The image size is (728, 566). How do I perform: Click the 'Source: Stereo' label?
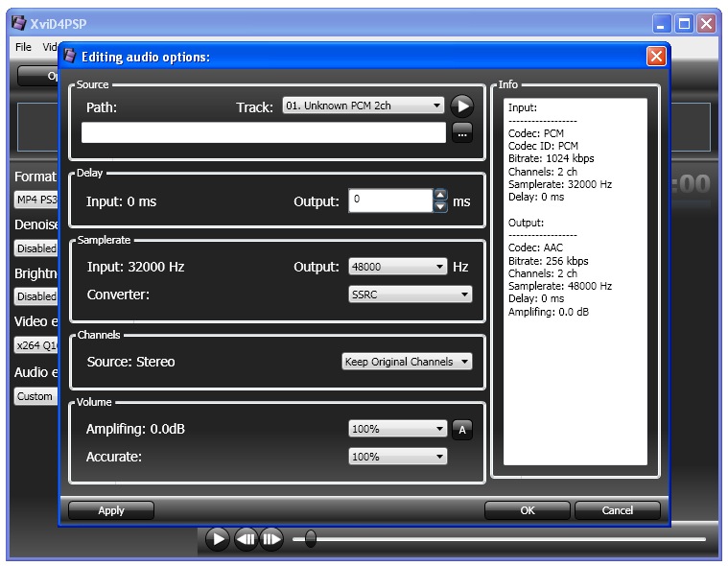(x=131, y=362)
